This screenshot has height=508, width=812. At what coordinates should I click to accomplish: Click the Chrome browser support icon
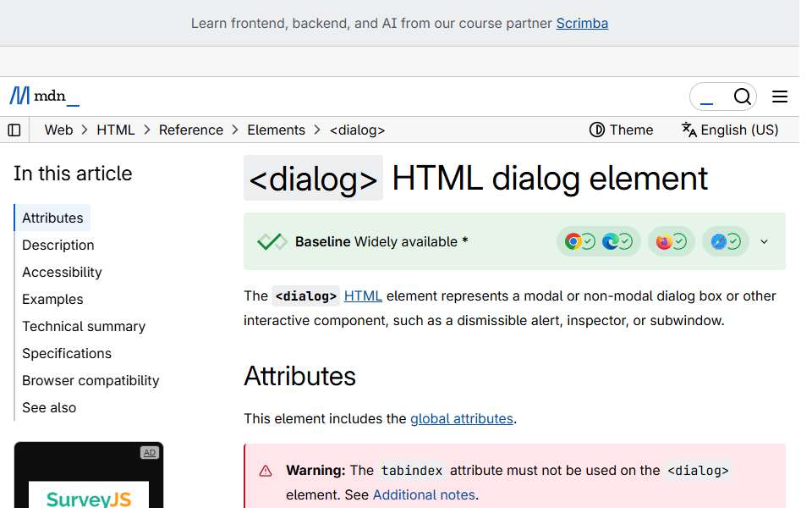click(x=573, y=241)
